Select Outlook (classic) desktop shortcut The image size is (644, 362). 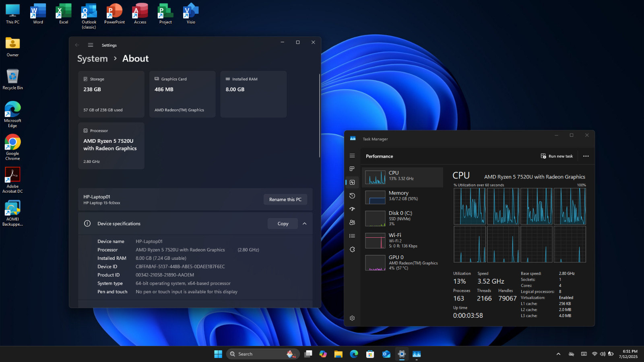[x=89, y=16]
